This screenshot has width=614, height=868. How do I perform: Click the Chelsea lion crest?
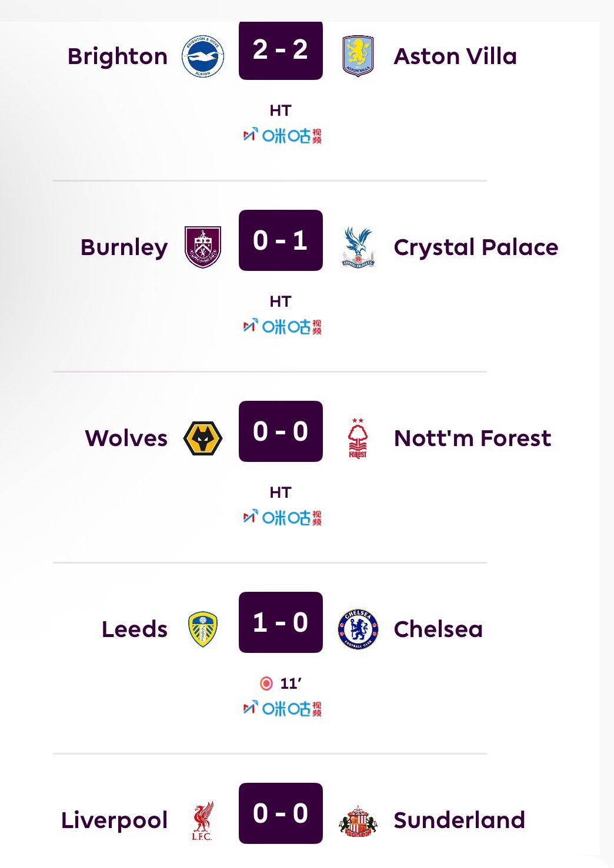(358, 629)
